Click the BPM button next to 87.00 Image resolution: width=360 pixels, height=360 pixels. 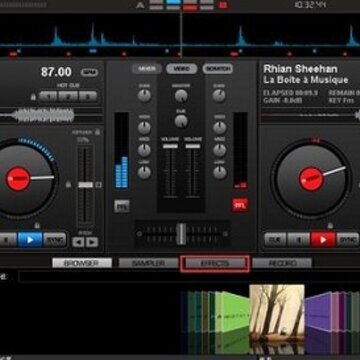click(x=89, y=72)
